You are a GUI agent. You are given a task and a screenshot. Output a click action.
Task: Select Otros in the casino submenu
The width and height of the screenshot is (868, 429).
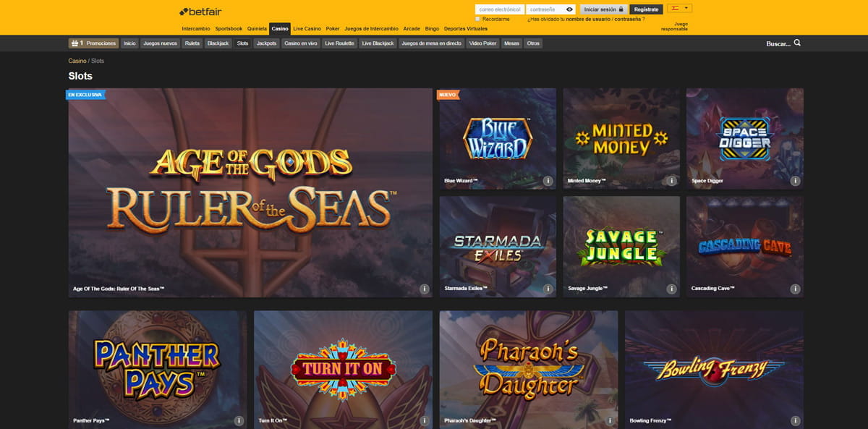point(533,43)
